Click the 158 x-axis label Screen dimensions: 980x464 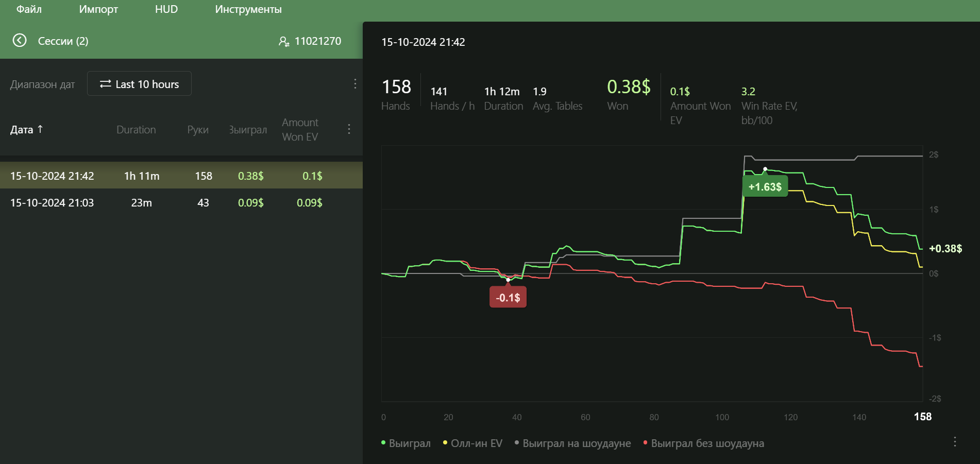(922, 417)
